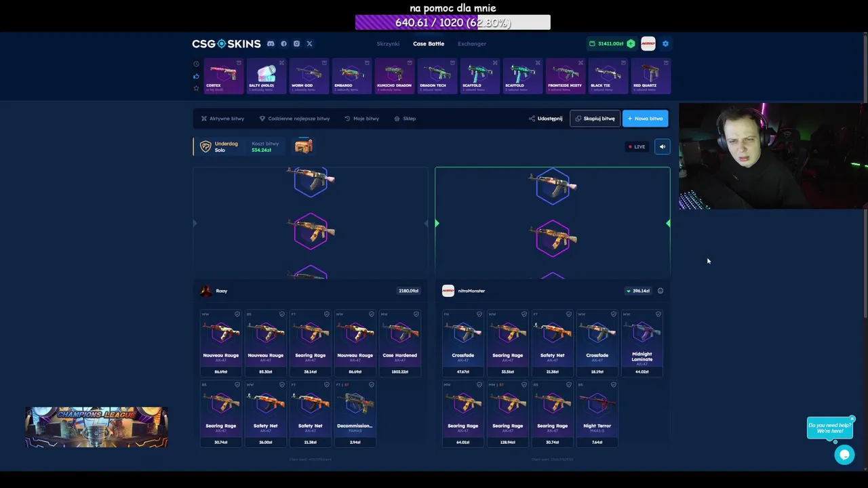Image resolution: width=868 pixels, height=488 pixels.
Task: Click shield icon on Searing Rage 128.94zł card
Action: tap(524, 385)
